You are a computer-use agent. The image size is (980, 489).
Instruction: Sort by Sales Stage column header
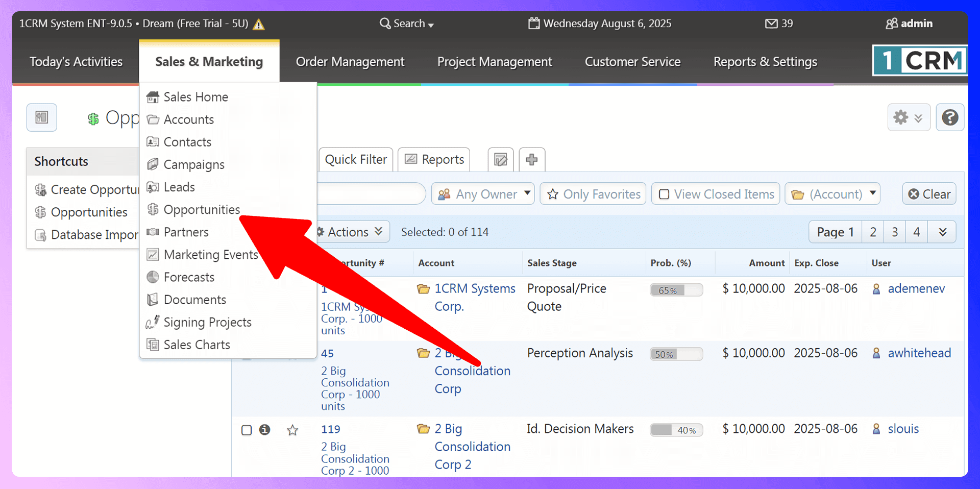coord(552,263)
